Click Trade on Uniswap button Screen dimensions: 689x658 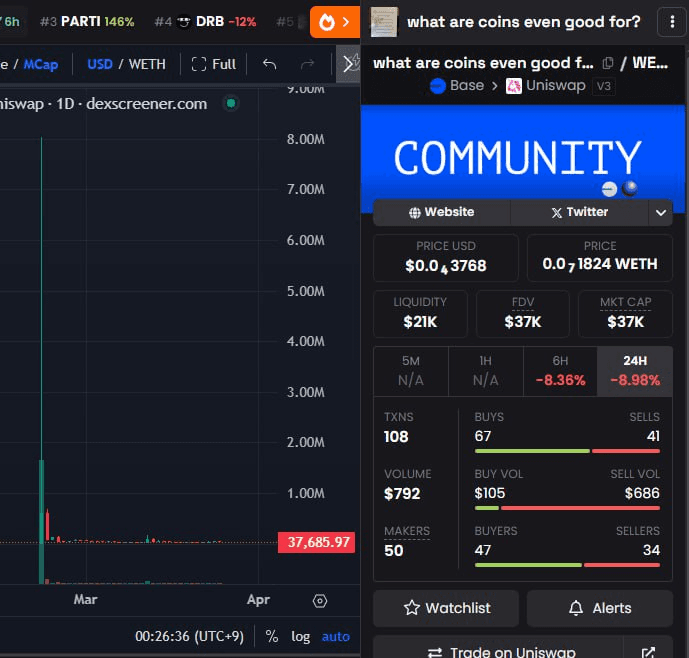(498, 651)
